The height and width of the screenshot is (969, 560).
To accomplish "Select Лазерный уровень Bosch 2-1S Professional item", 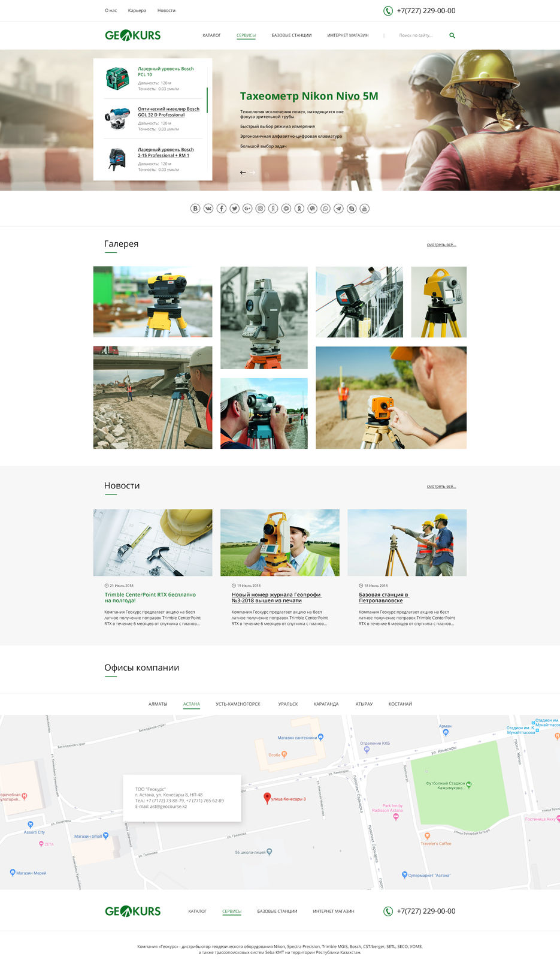I will coord(165,152).
